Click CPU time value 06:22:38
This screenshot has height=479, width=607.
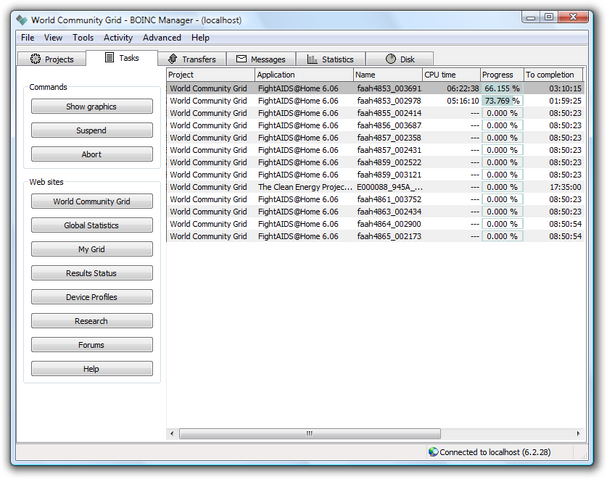[x=463, y=88]
